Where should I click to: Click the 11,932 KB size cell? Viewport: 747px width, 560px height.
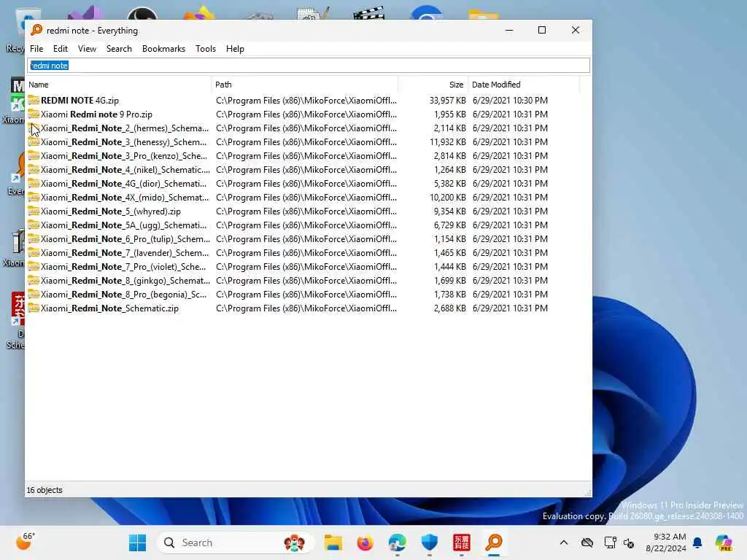[447, 142]
